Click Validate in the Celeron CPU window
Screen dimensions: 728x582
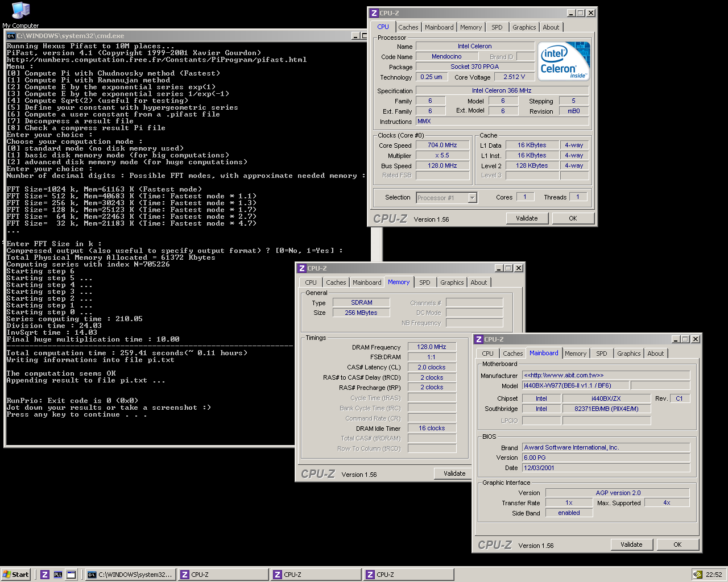coord(527,218)
